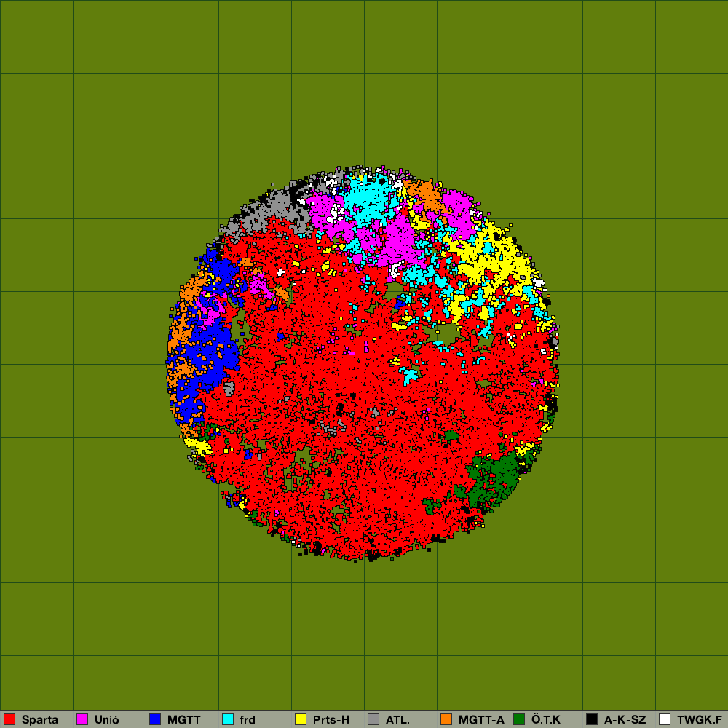Select the "frd" legend label

point(248,720)
